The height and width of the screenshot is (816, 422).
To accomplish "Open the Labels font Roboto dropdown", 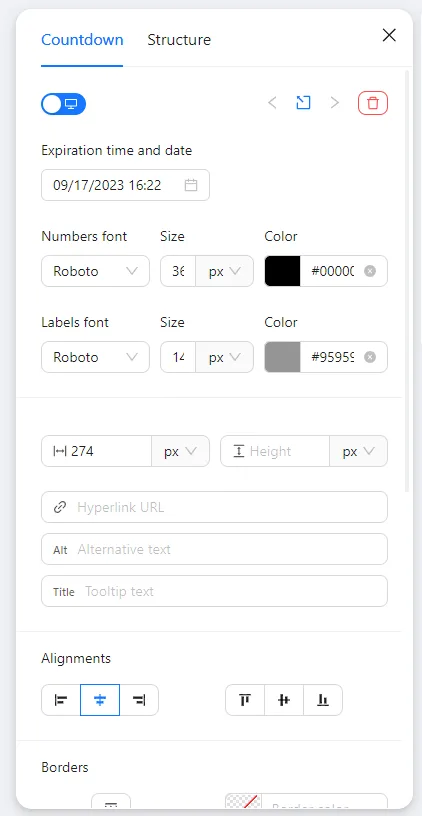I will coord(95,357).
